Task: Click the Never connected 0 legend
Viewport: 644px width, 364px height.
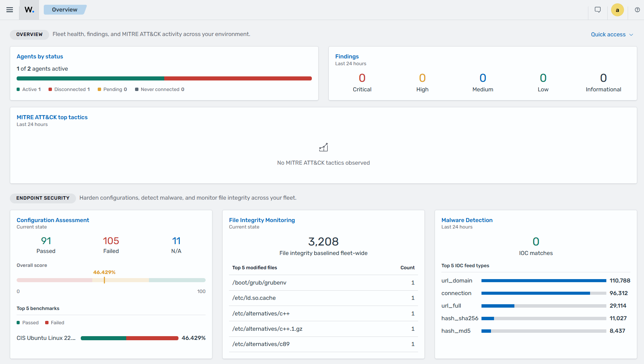Action: pyautogui.click(x=159, y=89)
